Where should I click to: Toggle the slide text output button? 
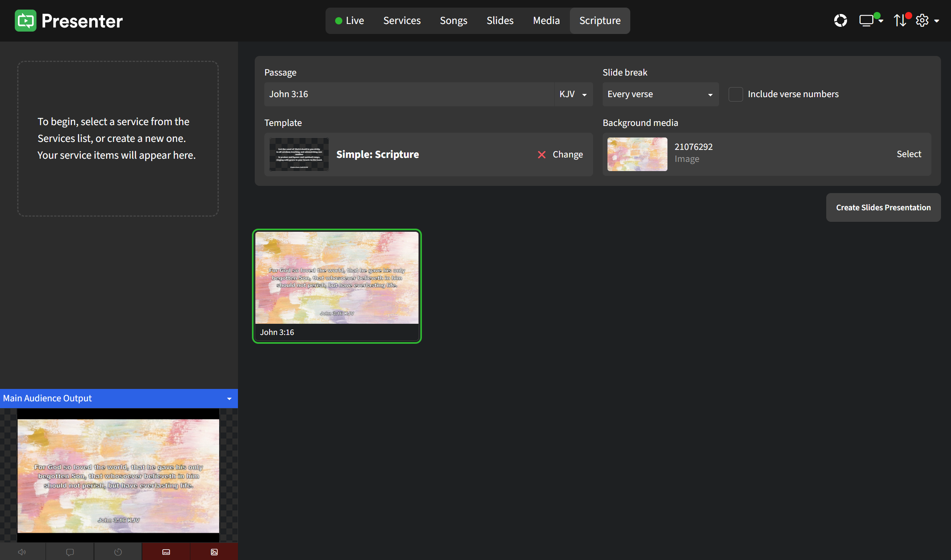point(166,552)
